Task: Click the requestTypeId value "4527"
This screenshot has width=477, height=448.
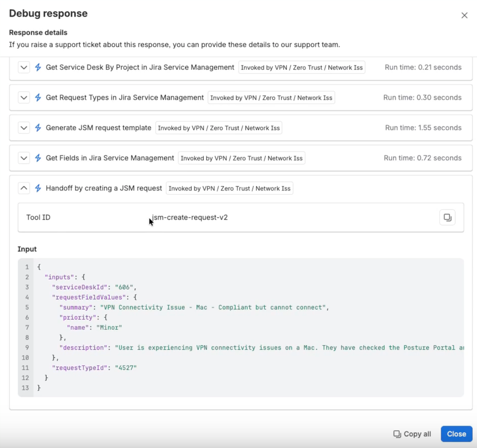Action: pos(126,368)
